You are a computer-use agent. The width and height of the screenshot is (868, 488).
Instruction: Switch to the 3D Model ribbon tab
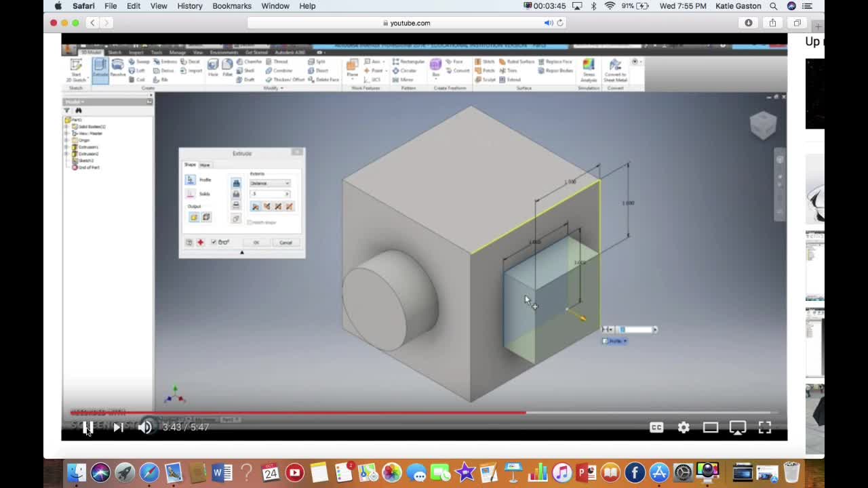click(91, 52)
